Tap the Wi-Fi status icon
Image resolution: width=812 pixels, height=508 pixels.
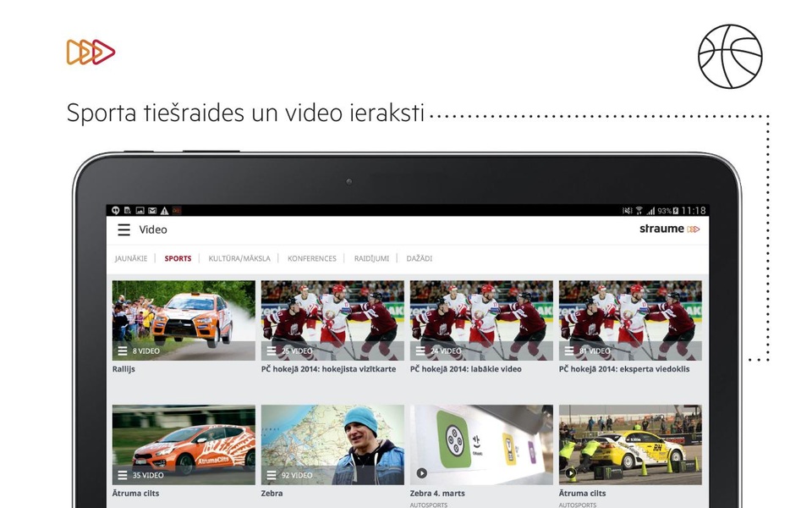(x=639, y=211)
